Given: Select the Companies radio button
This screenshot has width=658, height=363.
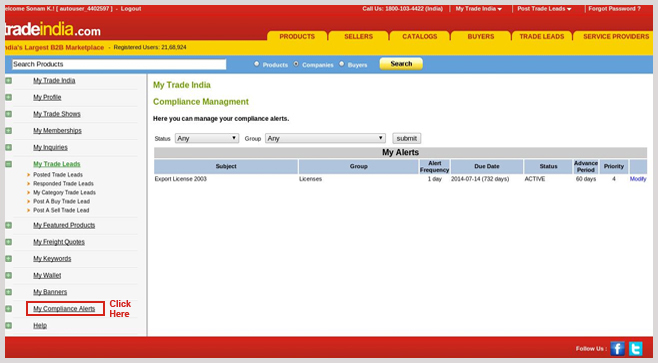Looking at the screenshot, I should [296, 64].
